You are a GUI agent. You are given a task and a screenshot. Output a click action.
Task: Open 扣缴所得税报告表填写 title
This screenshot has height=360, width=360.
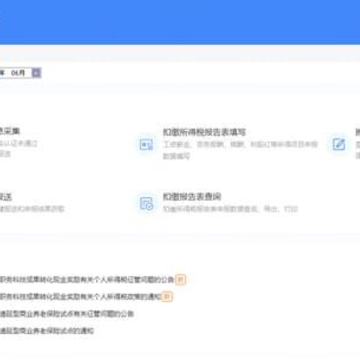204,132
